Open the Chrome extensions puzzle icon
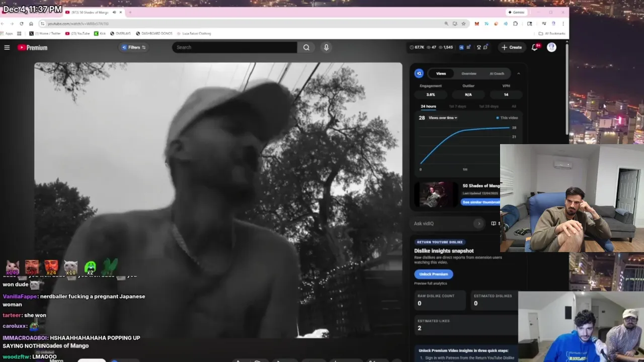 click(x=515, y=24)
